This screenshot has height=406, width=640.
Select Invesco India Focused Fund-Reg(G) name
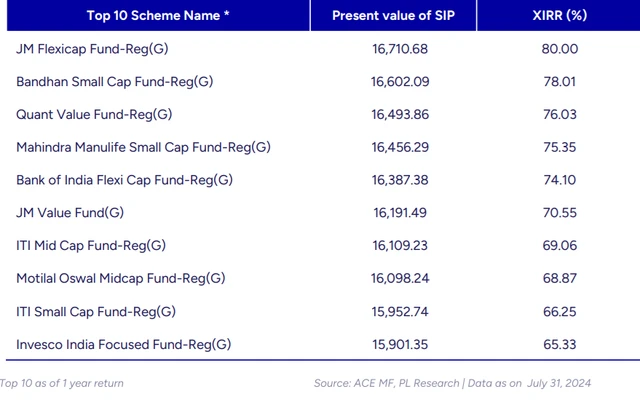point(124,344)
